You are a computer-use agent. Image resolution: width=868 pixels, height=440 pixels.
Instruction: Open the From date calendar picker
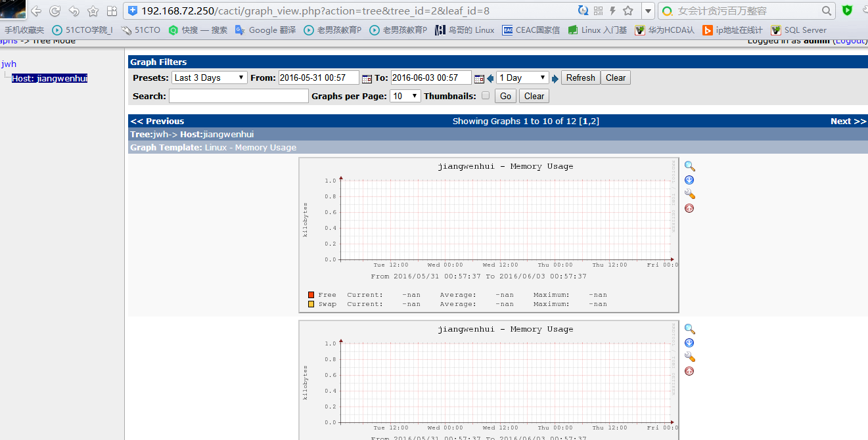pyautogui.click(x=367, y=79)
